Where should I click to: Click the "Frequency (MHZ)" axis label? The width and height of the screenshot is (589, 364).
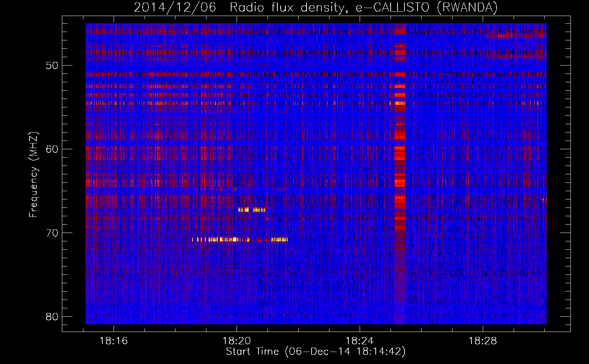point(33,175)
